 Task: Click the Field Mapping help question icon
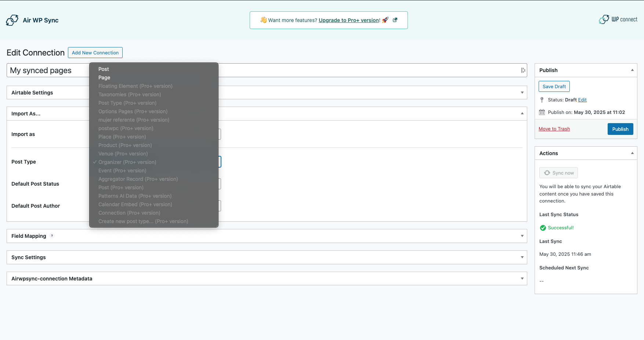tap(52, 236)
